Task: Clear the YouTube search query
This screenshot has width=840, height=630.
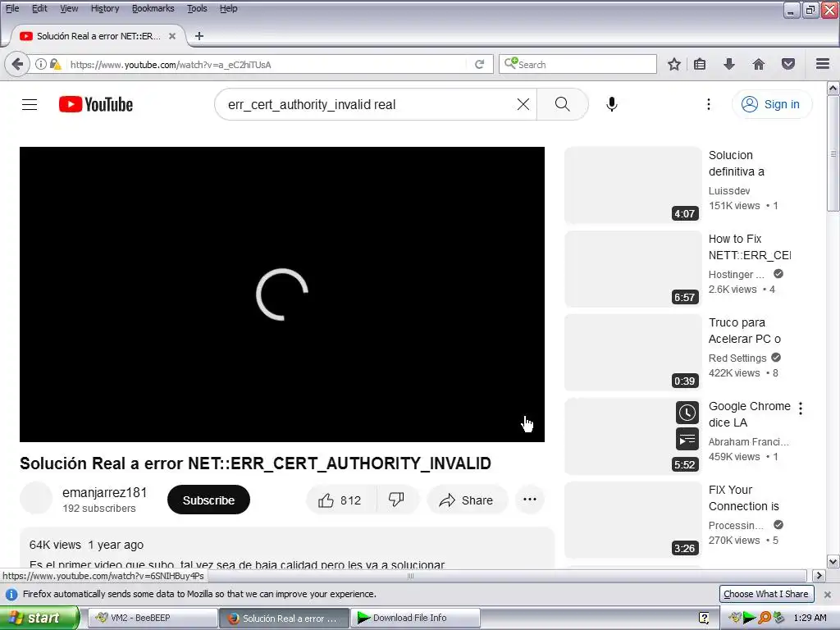Action: tap(523, 104)
